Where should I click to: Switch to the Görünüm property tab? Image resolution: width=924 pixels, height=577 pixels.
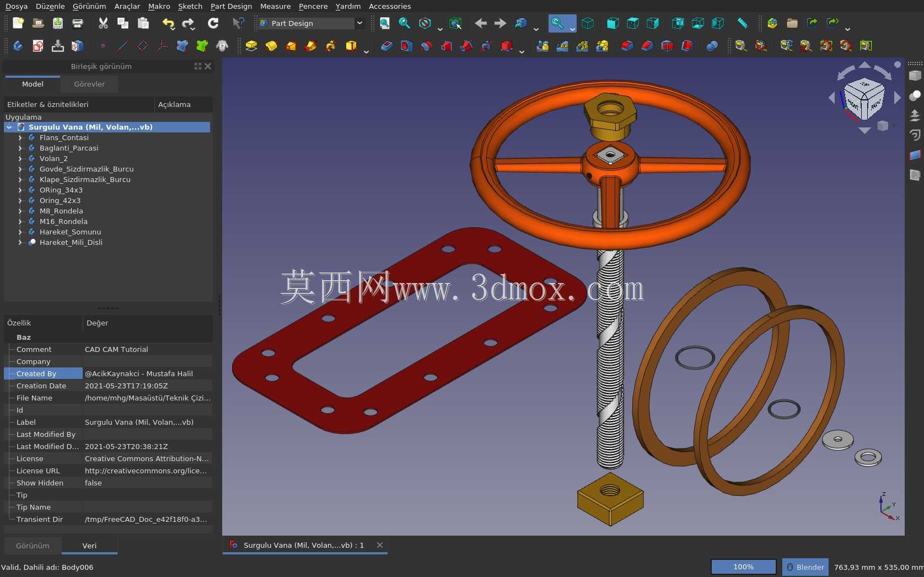pos(33,546)
